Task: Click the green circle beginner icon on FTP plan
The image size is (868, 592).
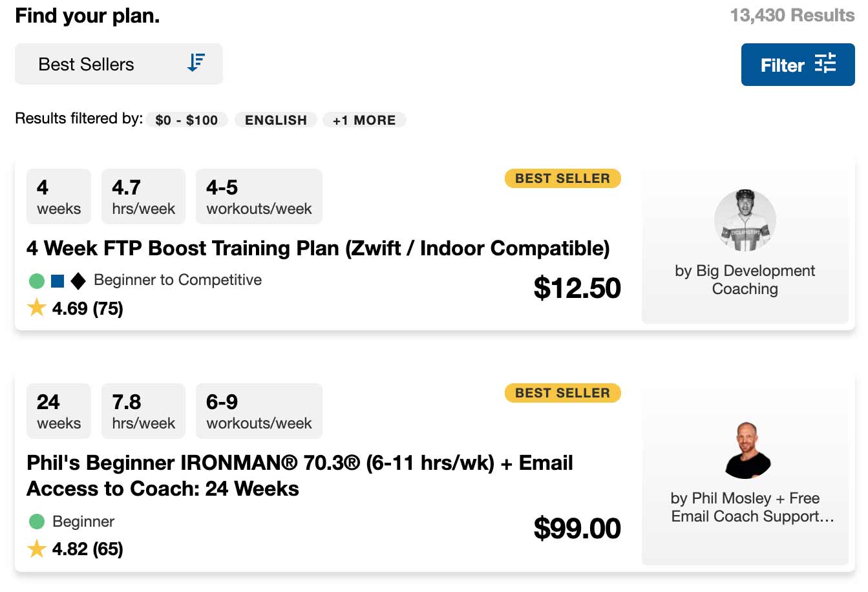Action: (37, 280)
